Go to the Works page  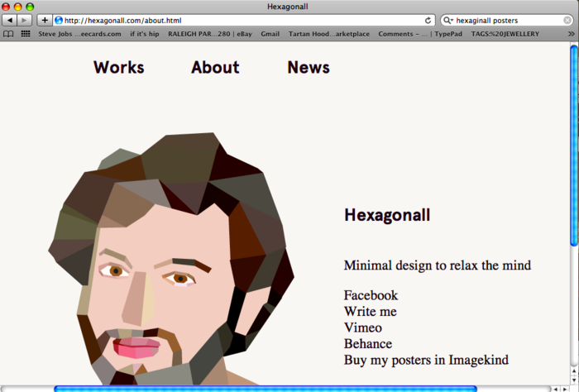(x=118, y=67)
